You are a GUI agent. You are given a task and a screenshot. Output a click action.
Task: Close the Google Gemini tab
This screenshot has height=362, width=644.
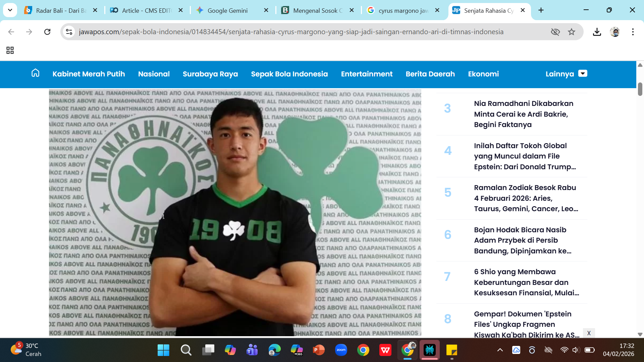coord(266,10)
